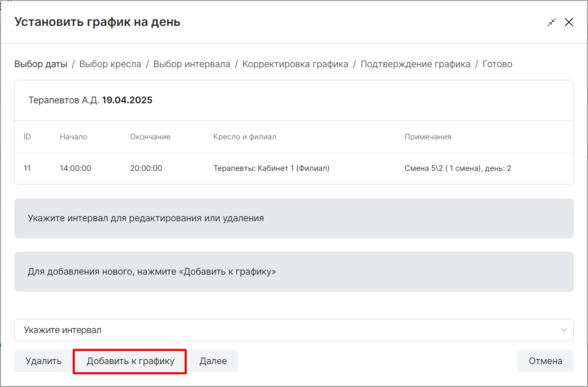Viewport: 588px width, 387px height.
Task: Expand the interval list using the chevron arrow
Action: [x=564, y=330]
